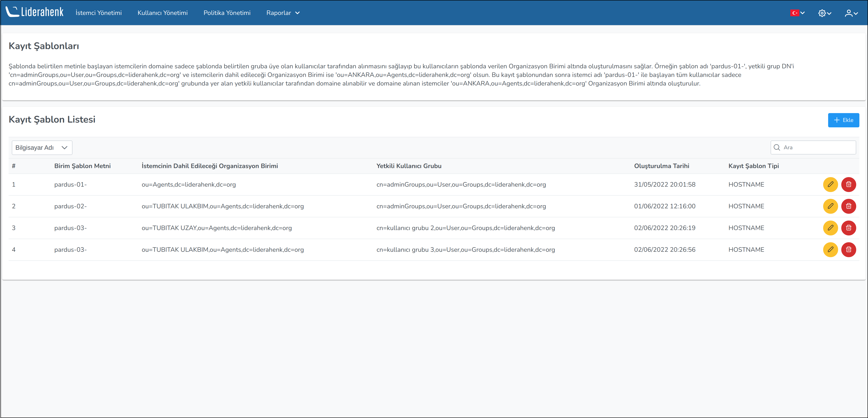Navigate to Politika Yönetimi
This screenshot has height=418, width=868.
coord(227,13)
